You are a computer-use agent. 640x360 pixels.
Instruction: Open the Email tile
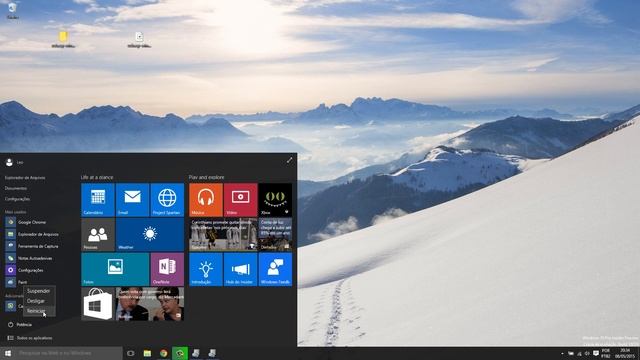tap(132, 200)
